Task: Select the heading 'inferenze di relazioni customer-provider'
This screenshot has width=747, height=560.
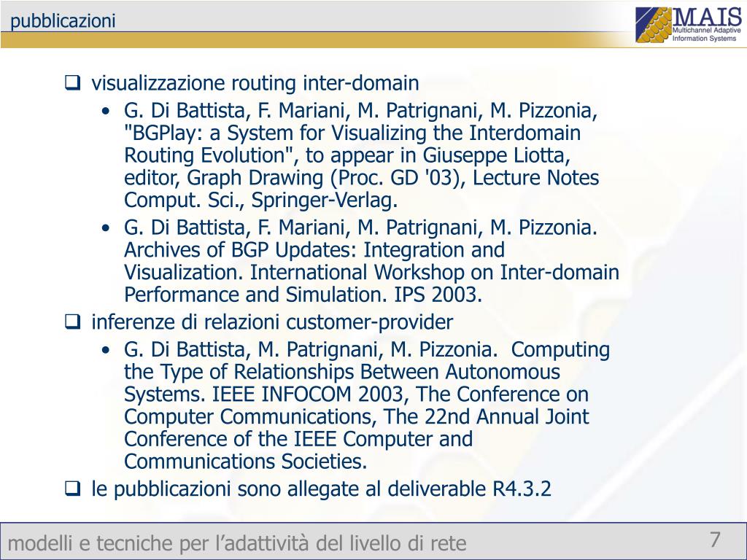Action: click(x=272, y=322)
